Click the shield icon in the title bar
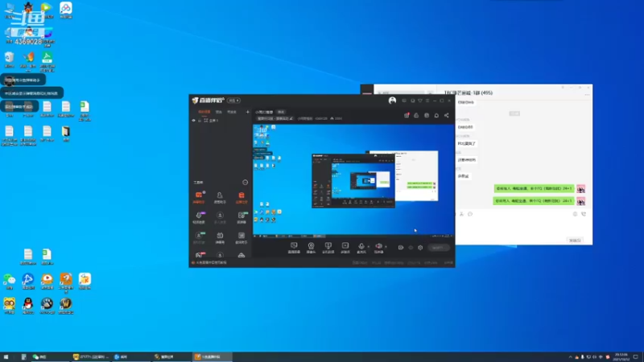 coord(419,101)
